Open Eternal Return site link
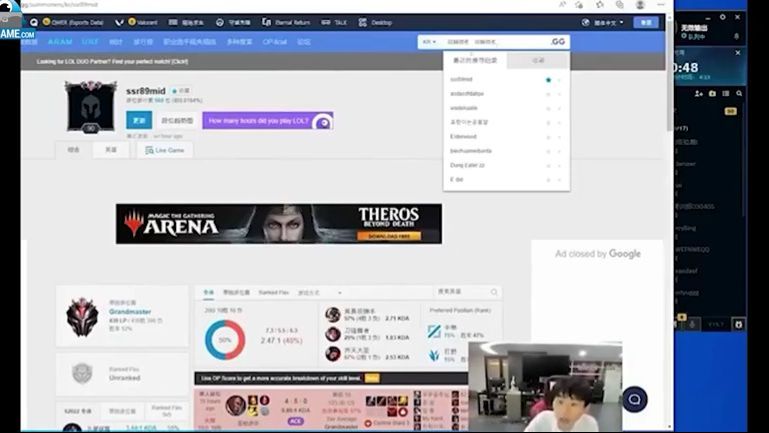 286,22
